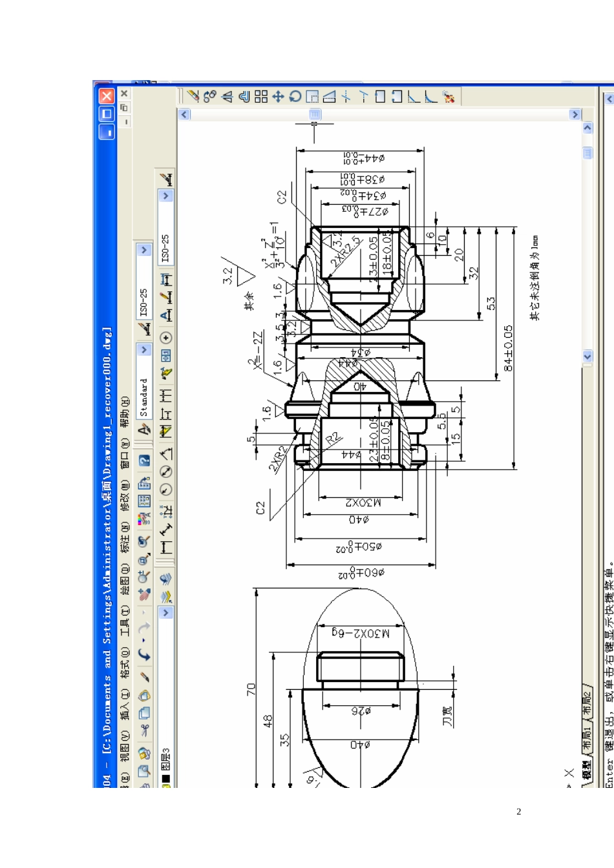Screen dimensions: 614x868
Task: Expand the ISO-25 dropdown in Dimension toolbar
Action: tap(166, 196)
